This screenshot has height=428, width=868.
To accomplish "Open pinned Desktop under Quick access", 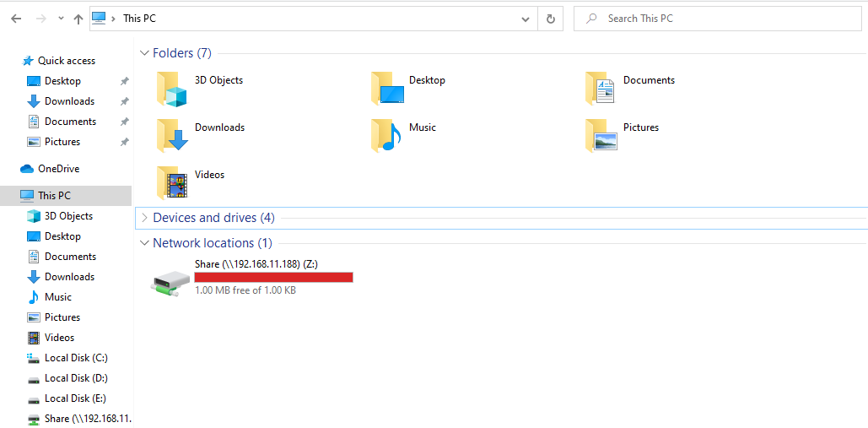I will click(x=62, y=81).
